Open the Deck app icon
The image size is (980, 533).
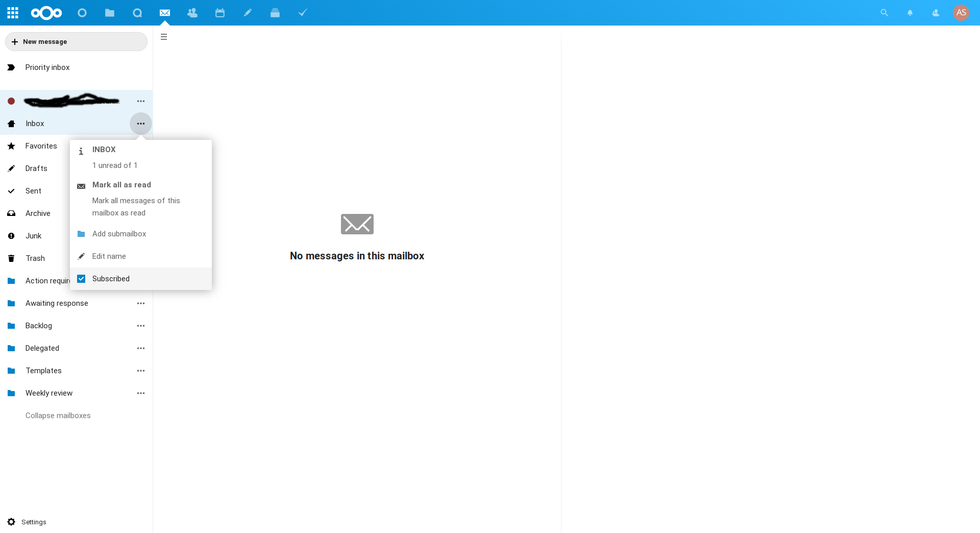(275, 13)
